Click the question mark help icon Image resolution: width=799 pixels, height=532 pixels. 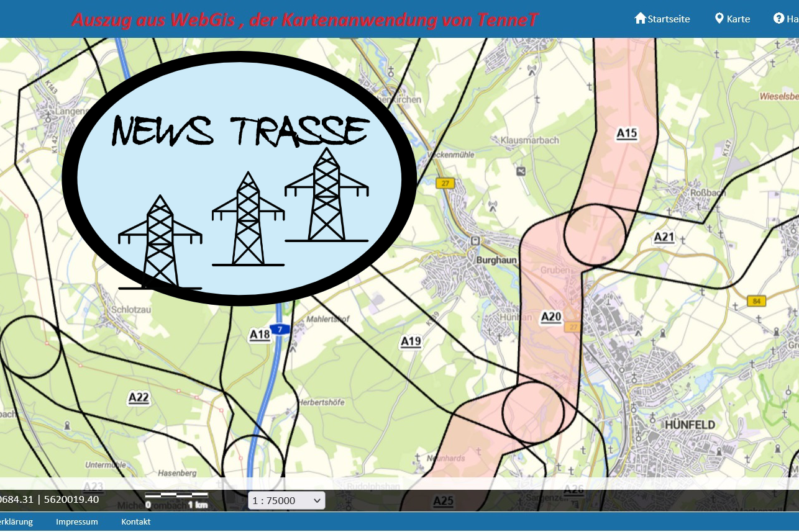click(x=778, y=18)
